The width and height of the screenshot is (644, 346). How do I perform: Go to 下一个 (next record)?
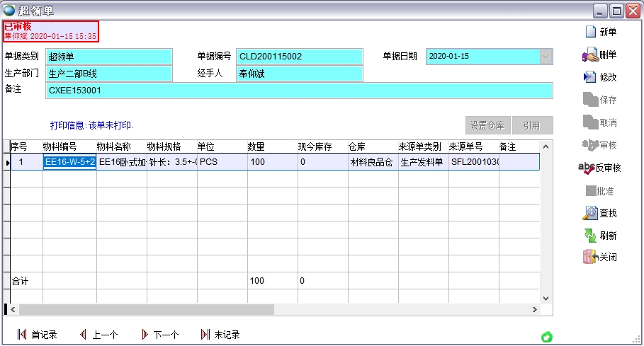pyautogui.click(x=145, y=335)
